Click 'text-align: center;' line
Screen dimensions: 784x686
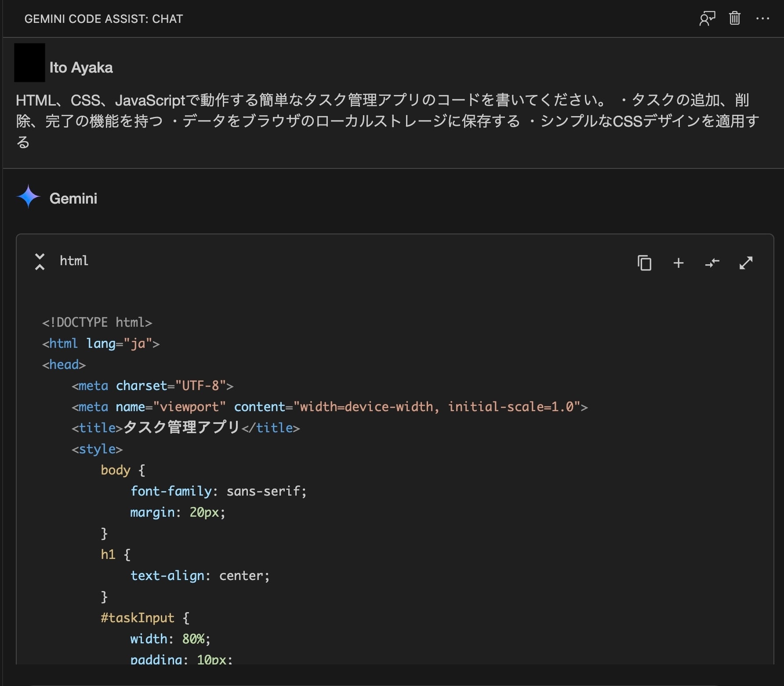point(200,576)
